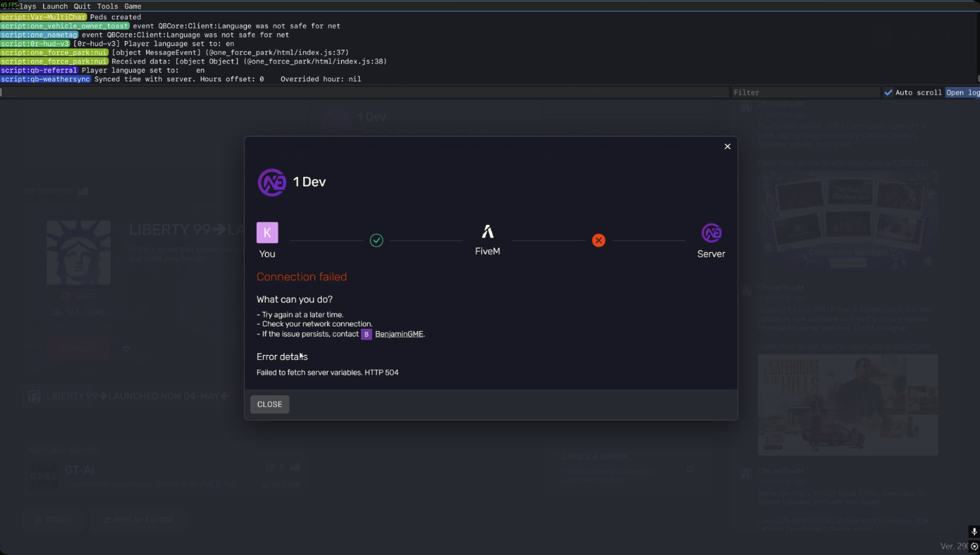
Task: Click the Open log button
Action: pyautogui.click(x=963, y=93)
